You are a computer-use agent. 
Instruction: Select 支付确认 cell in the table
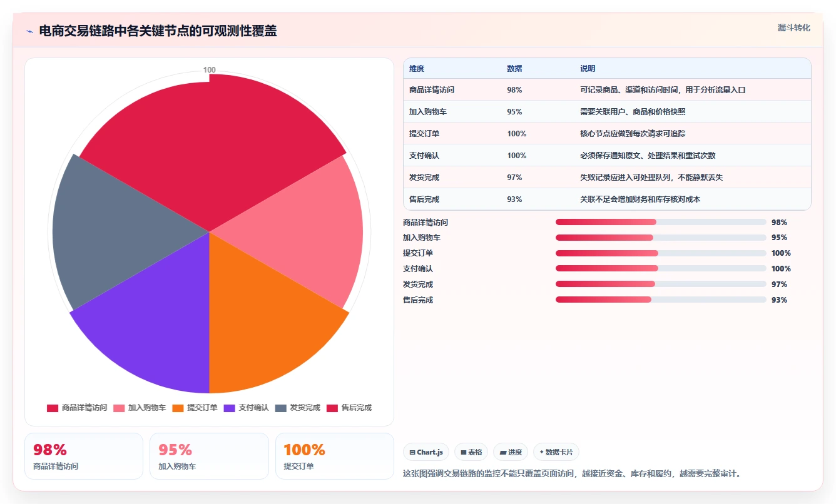424,156
